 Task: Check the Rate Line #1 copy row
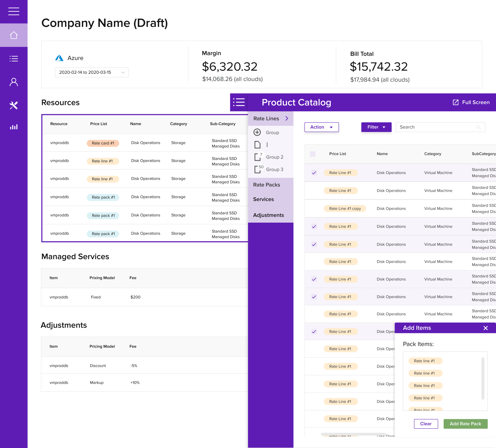coord(314,208)
